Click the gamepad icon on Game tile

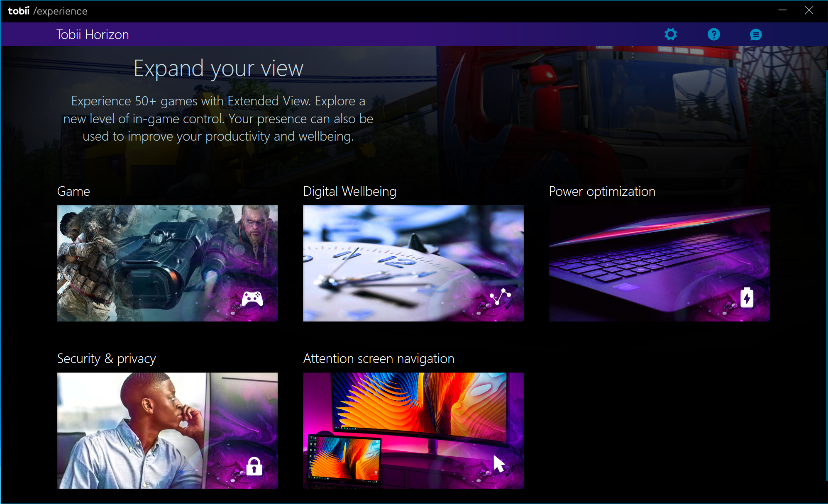(252, 299)
